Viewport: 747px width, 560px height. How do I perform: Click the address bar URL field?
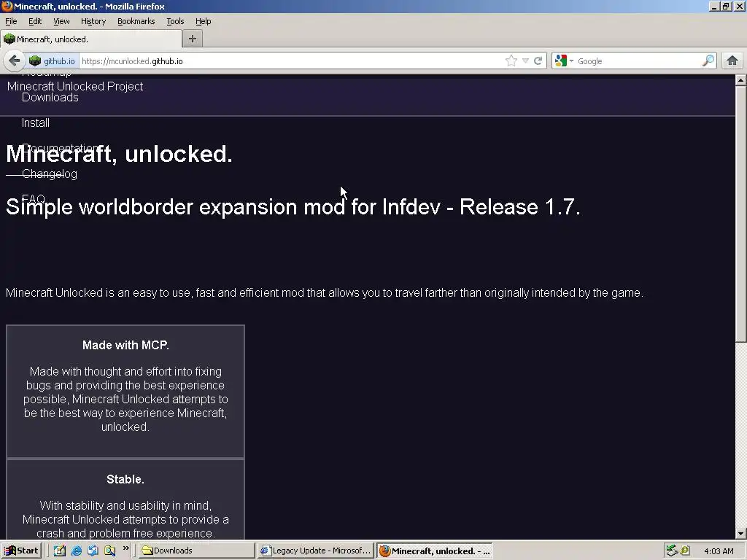[x=290, y=61]
